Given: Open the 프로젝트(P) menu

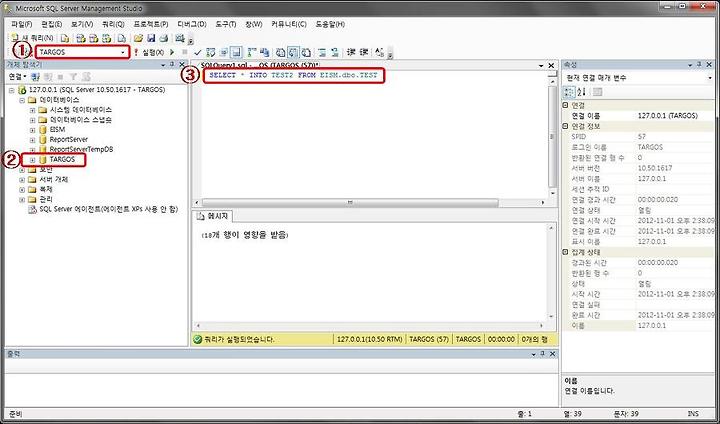Looking at the screenshot, I should point(151,24).
